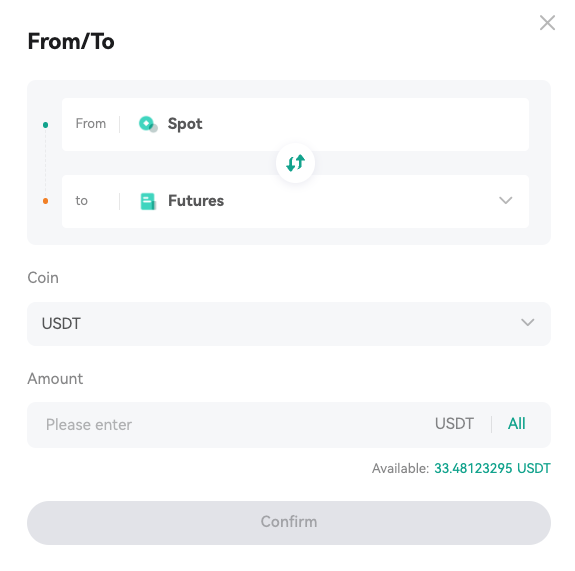Click the Spot account icon
The image size is (575, 571).
(x=148, y=124)
